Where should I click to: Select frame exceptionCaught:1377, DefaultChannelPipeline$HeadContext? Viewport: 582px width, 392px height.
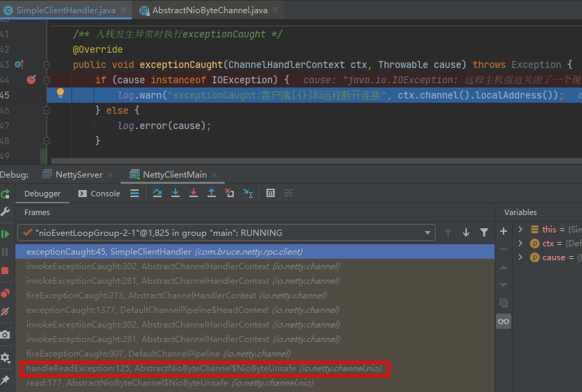255,310
